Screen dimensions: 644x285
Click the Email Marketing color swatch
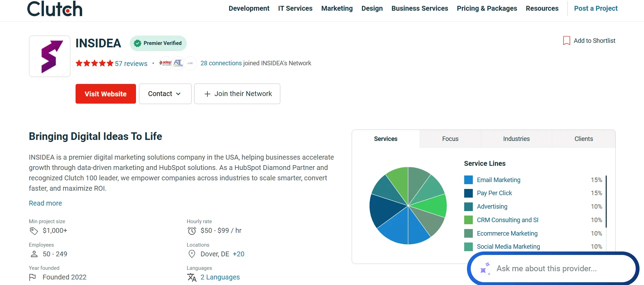(468, 180)
